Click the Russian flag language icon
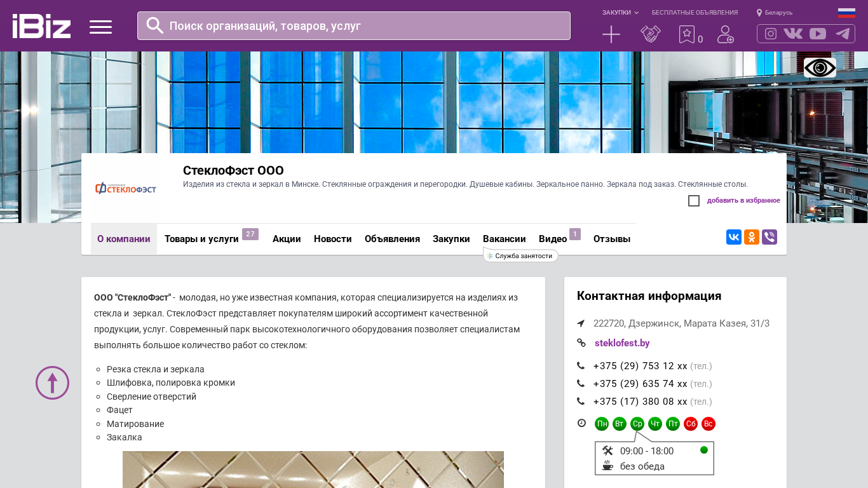Screen dimensions: 868x488 [846, 13]
